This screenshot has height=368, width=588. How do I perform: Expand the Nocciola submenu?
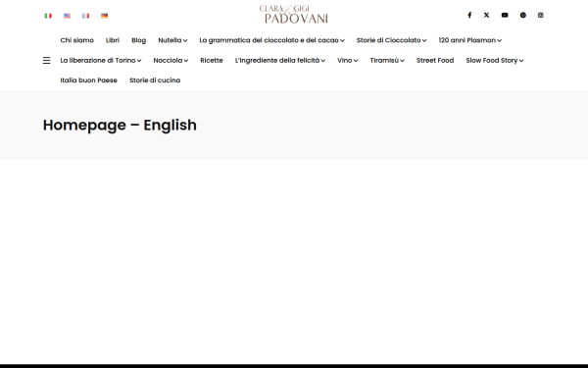click(171, 61)
